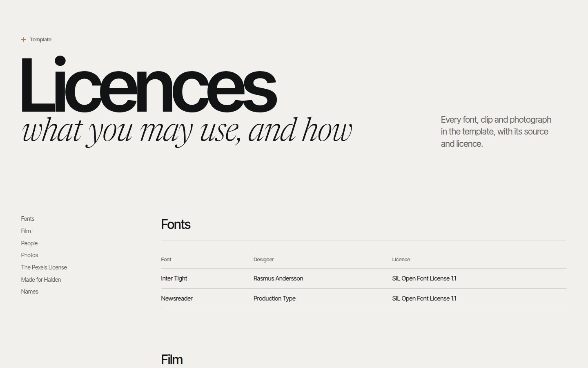588x368 pixels.
Task: Jump to Fonts in the side navigation
Action: [28, 219]
